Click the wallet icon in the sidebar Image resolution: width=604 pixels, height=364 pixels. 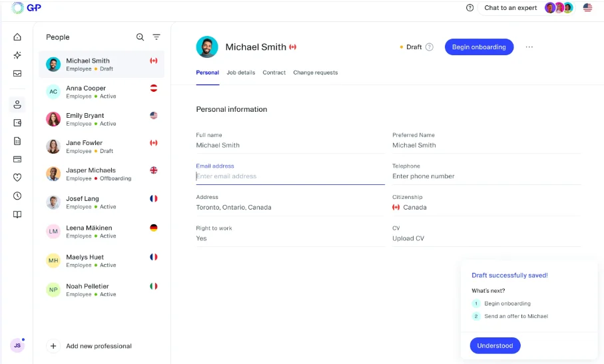(17, 122)
